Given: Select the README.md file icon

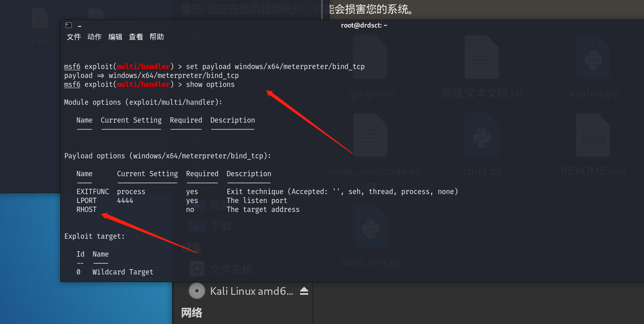Looking at the screenshot, I should tap(593, 135).
